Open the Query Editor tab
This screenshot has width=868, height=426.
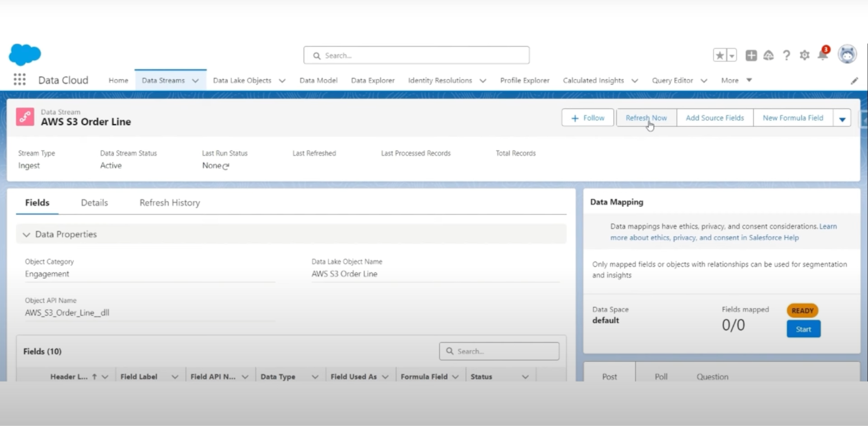point(672,80)
